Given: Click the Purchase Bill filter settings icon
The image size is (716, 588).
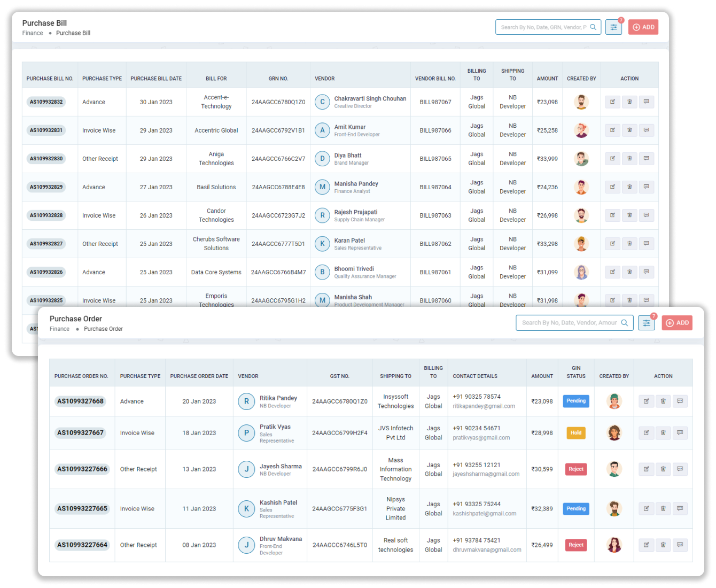Looking at the screenshot, I should pyautogui.click(x=613, y=27).
